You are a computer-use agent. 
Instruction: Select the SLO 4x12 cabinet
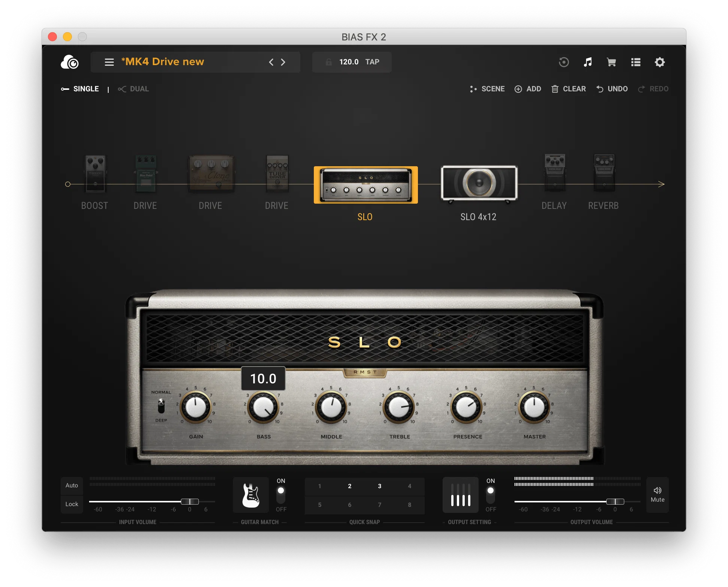[479, 184]
